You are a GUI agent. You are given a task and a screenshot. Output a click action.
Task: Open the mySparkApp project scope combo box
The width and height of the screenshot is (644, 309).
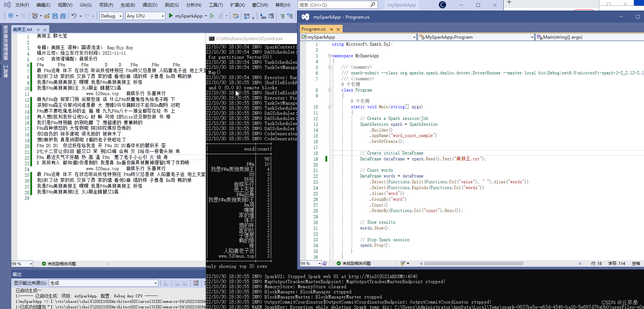pos(358,37)
